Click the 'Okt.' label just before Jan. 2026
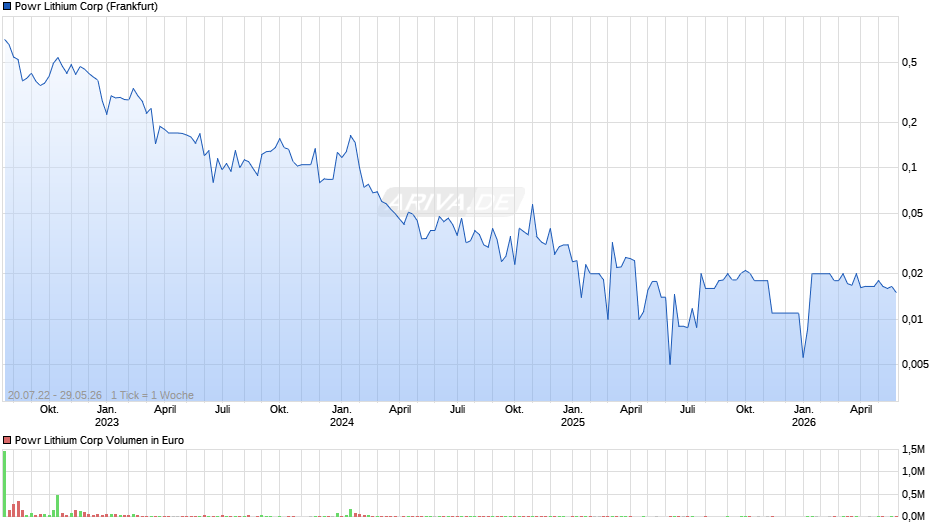The width and height of the screenshot is (940, 526). click(x=745, y=410)
